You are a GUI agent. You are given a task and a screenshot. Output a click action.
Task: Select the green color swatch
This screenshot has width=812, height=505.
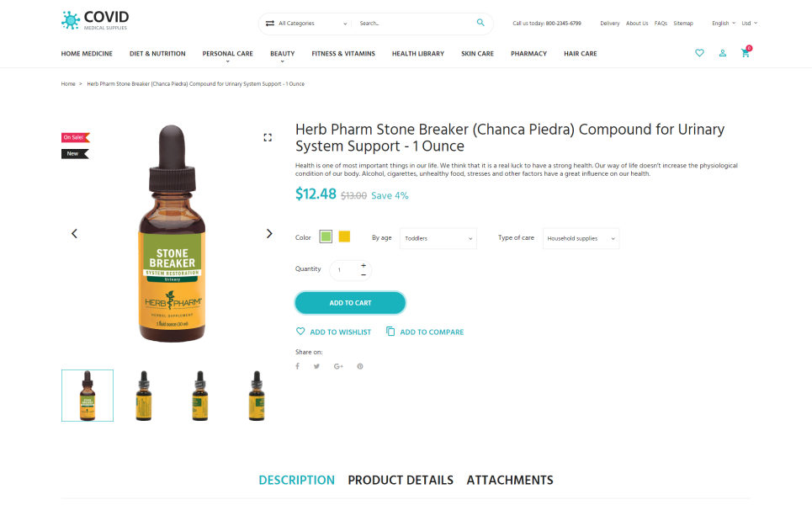click(326, 237)
